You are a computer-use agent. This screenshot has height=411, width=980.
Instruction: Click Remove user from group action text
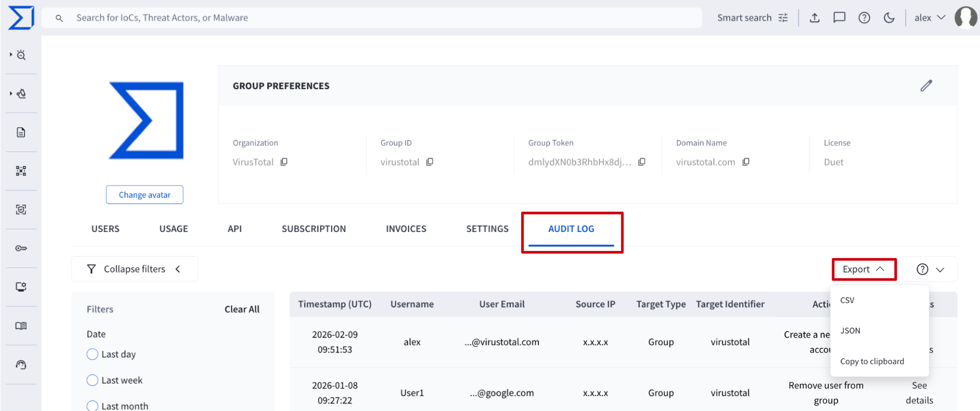(x=826, y=392)
